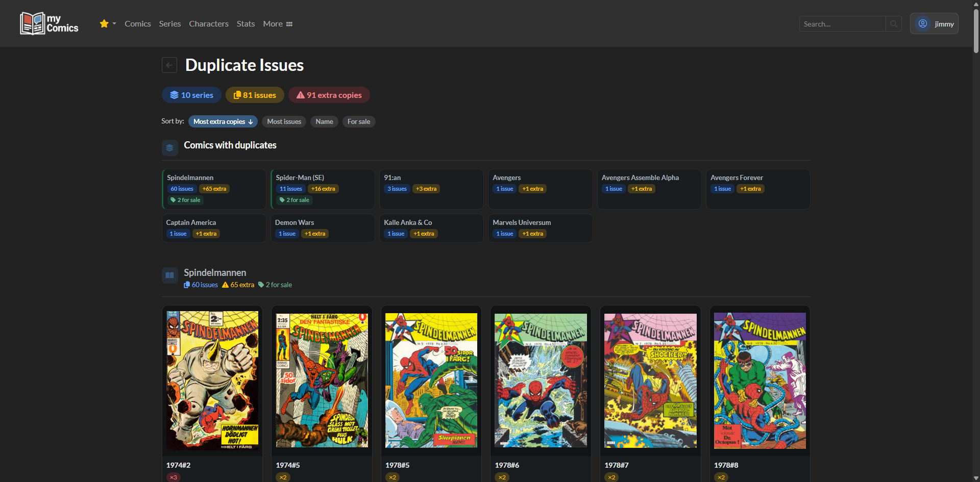This screenshot has height=482, width=980.
Task: Click the 1974#2 issue title
Action: tap(179, 465)
